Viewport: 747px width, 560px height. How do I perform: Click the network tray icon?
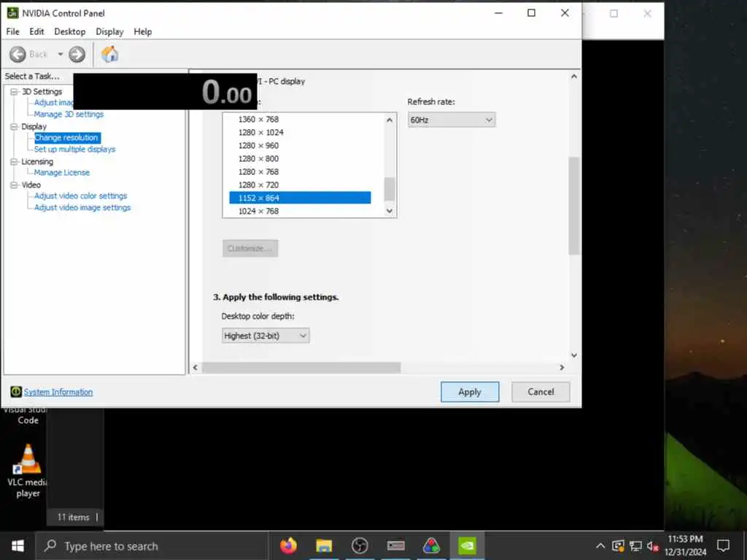coord(635,545)
